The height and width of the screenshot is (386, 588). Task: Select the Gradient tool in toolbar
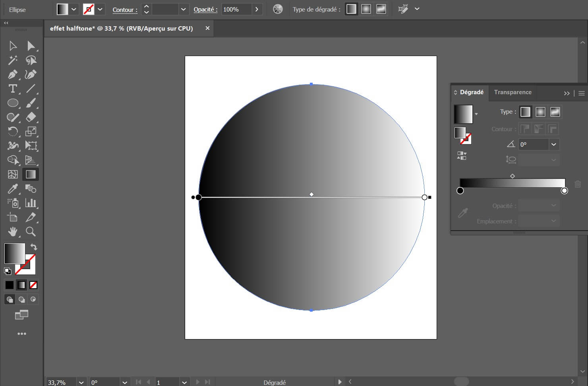click(31, 174)
